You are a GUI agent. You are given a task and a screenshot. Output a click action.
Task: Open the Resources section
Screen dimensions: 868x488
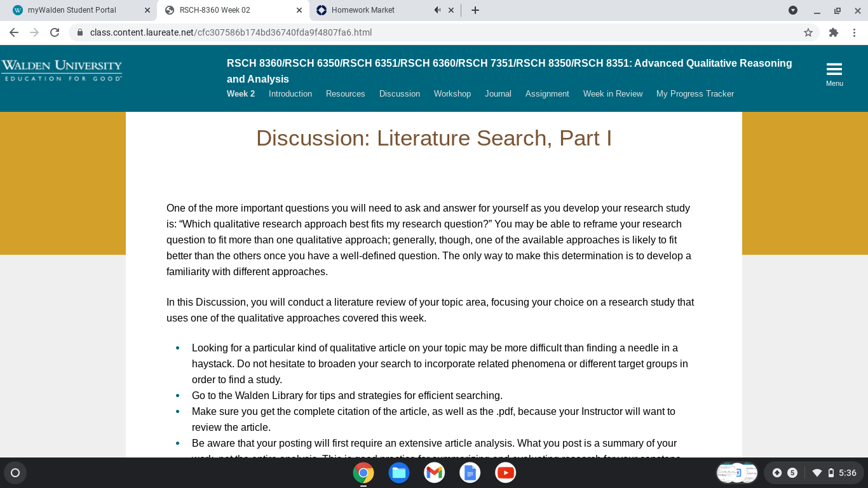[x=346, y=93]
